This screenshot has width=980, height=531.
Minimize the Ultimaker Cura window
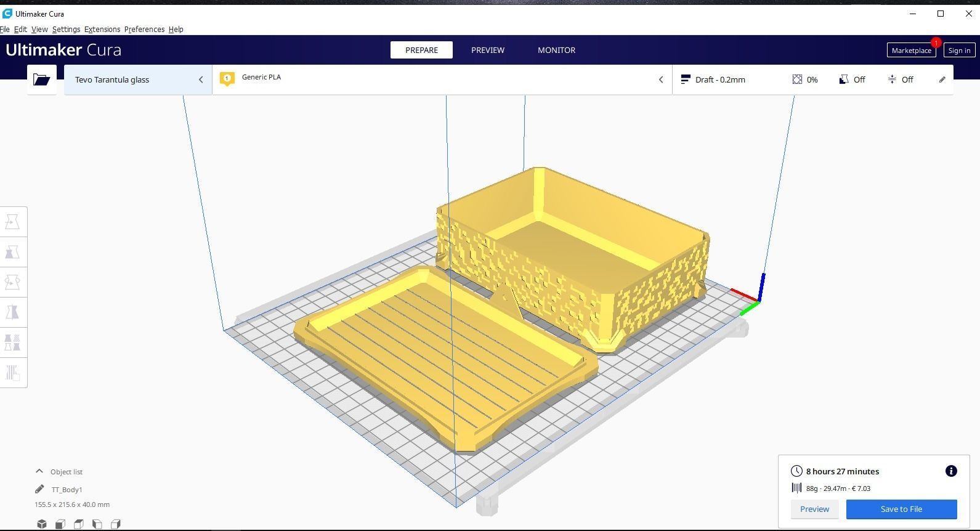point(913,14)
